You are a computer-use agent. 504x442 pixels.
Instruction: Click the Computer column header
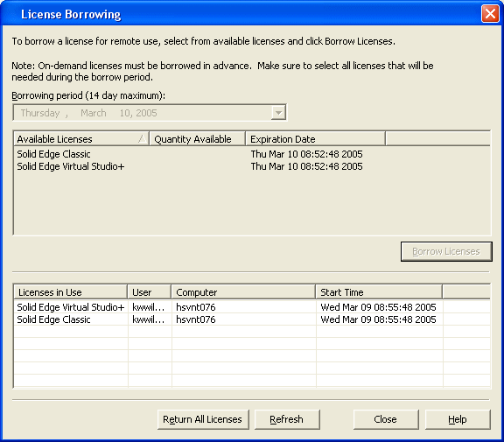point(243,291)
